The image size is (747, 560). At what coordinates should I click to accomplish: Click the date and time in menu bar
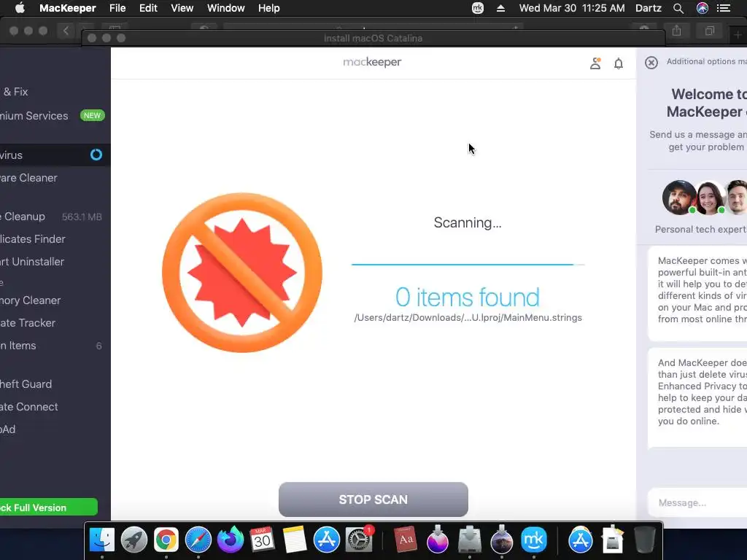[x=572, y=8]
